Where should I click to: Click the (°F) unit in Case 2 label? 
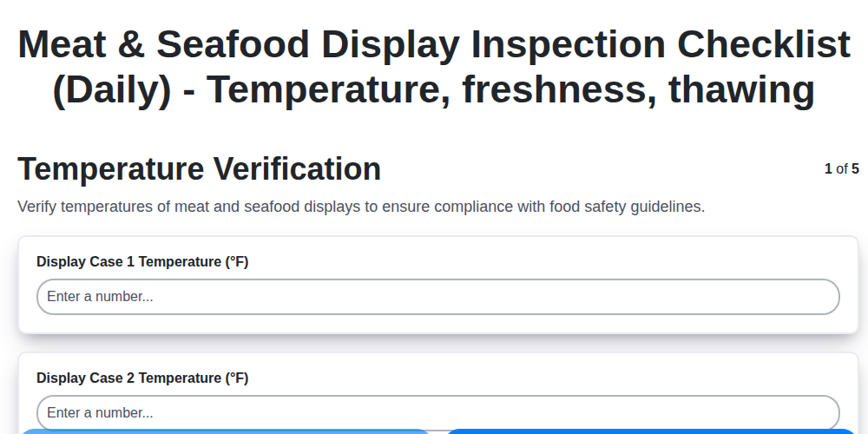[237, 378]
